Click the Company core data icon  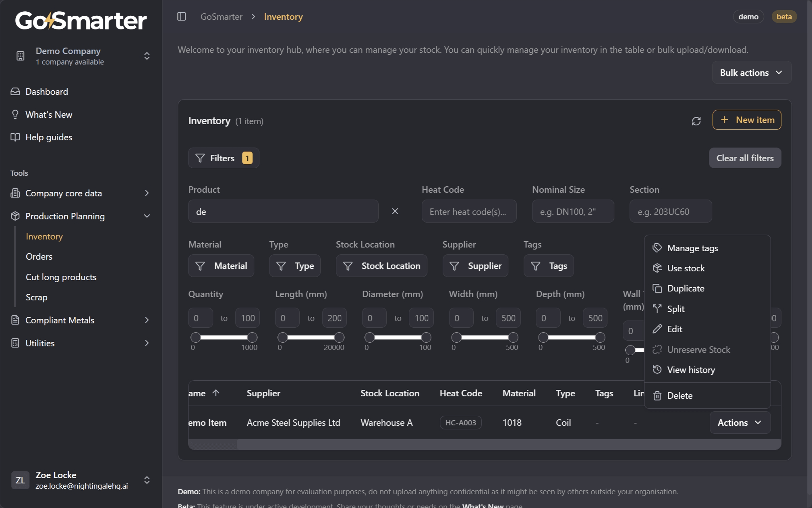[x=15, y=193]
